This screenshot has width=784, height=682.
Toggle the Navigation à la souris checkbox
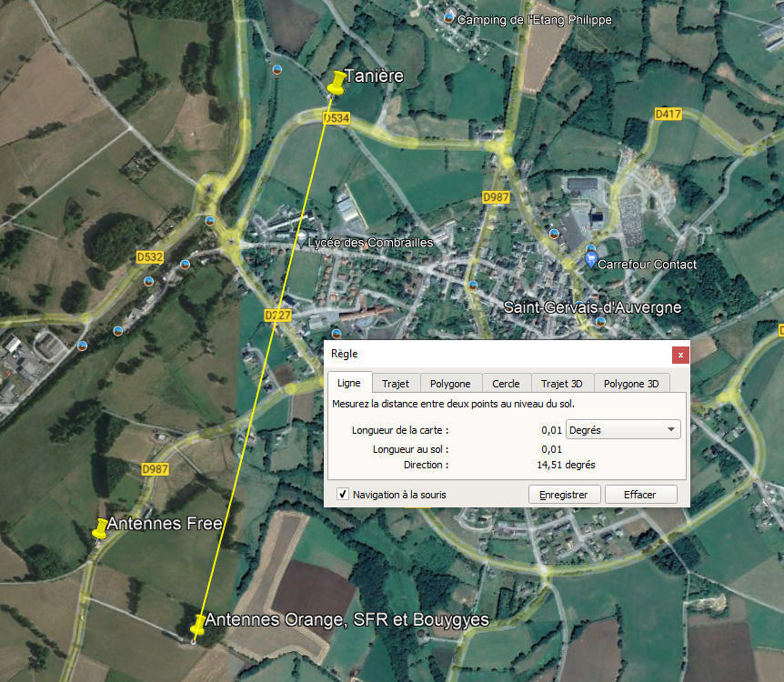343,494
